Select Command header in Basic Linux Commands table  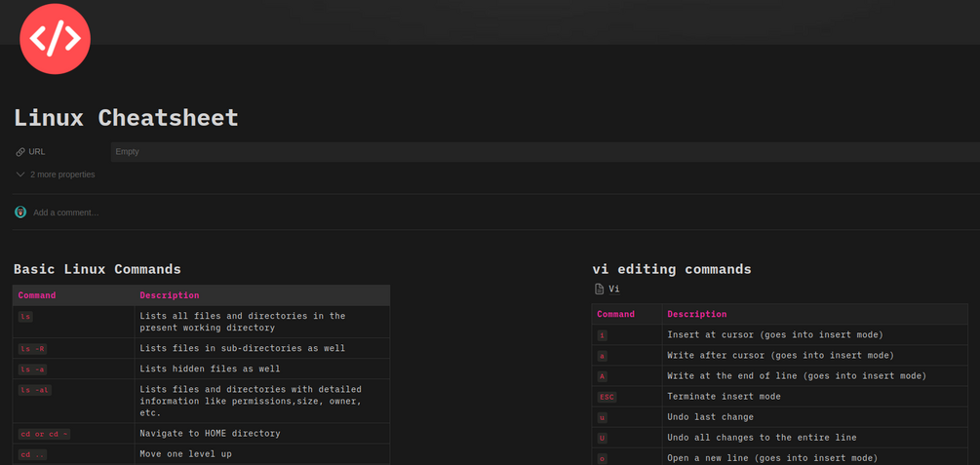pyautogui.click(x=37, y=295)
